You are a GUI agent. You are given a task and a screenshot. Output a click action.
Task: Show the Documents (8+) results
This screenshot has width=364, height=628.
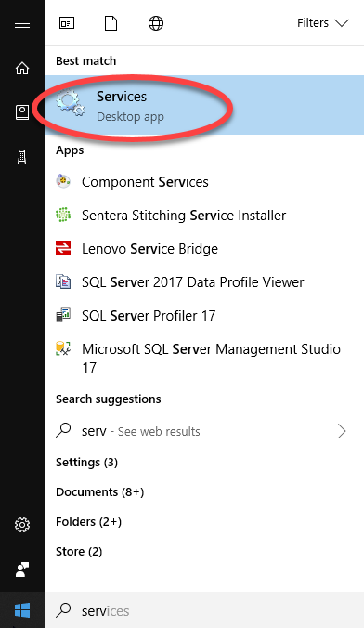pos(99,491)
